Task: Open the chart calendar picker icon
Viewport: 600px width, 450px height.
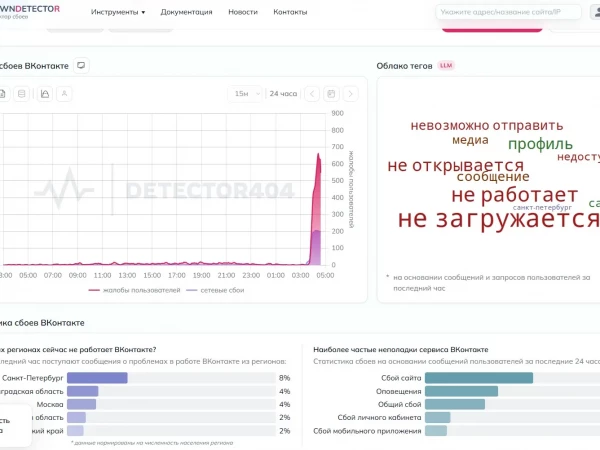Action: click(x=331, y=94)
